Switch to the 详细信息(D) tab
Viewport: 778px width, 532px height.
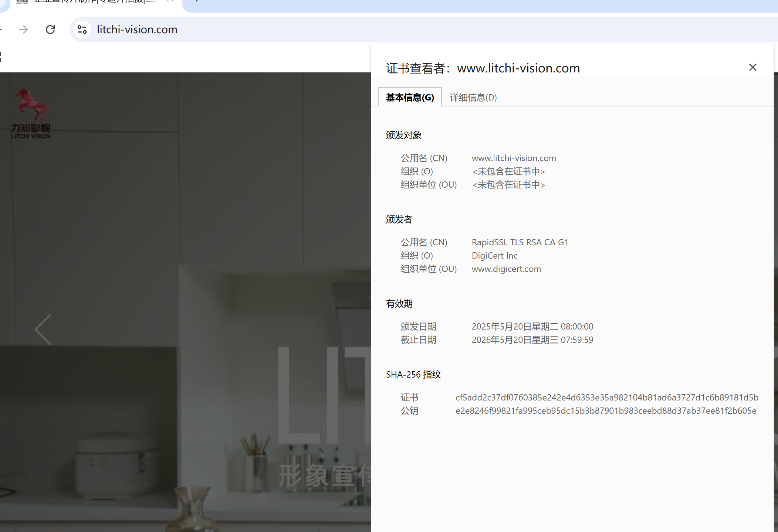[x=473, y=98]
